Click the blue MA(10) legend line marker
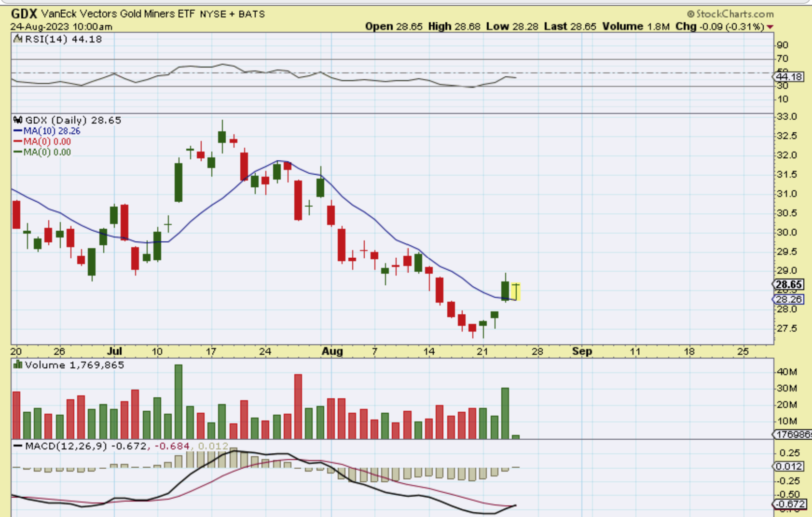The image size is (812, 517). (18, 131)
